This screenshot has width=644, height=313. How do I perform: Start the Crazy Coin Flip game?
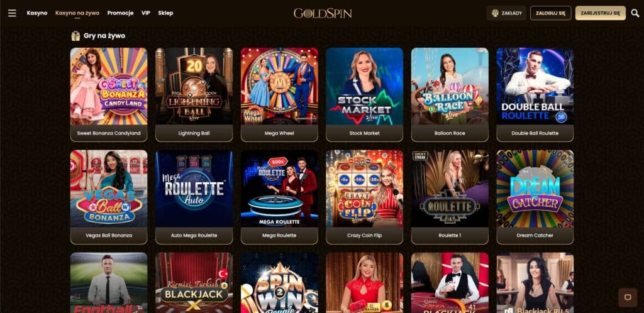click(x=364, y=197)
